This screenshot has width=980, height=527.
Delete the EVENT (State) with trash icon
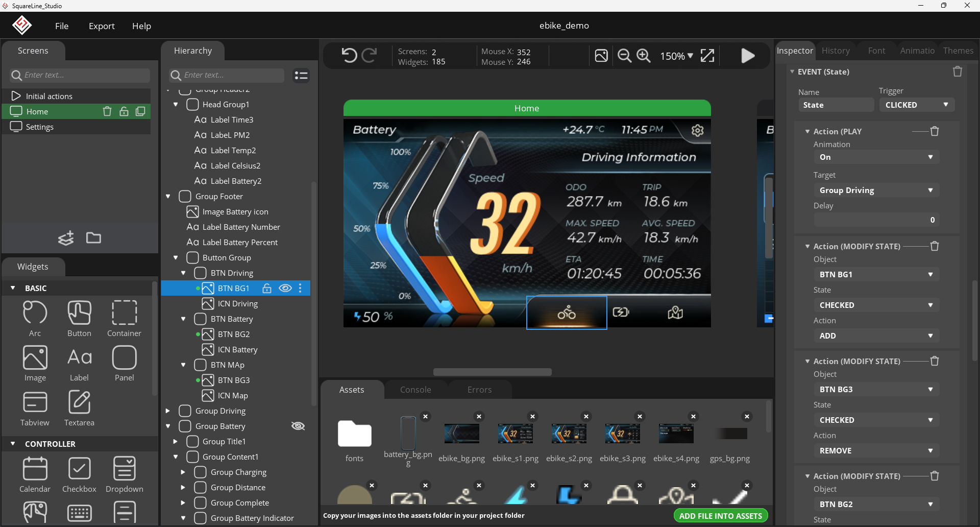pyautogui.click(x=958, y=71)
